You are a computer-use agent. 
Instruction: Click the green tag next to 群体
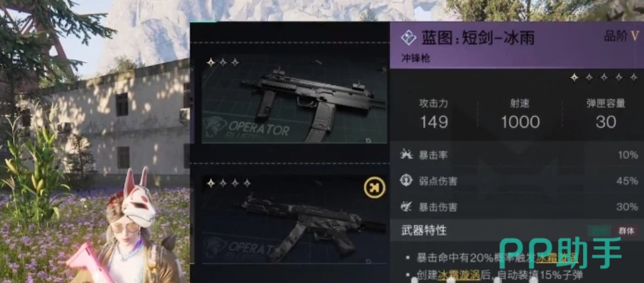[x=599, y=231]
